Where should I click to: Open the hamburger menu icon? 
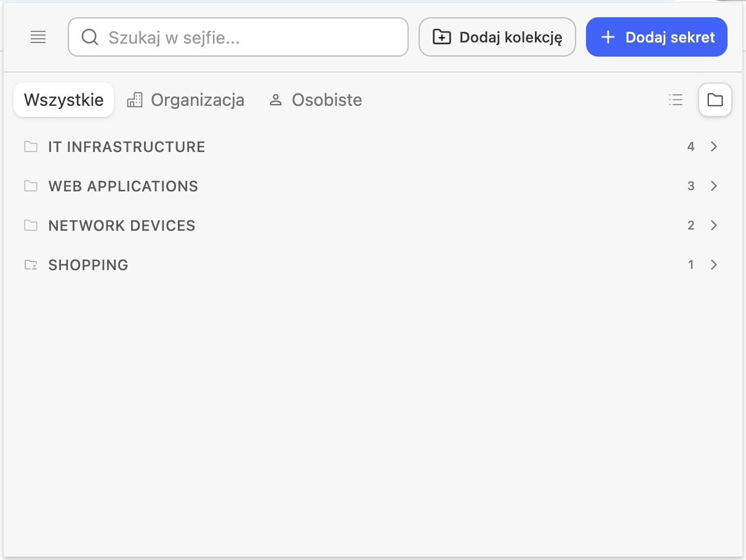38,38
